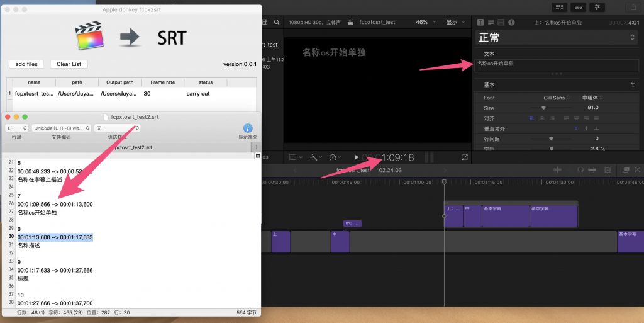This screenshot has width=644, height=323.
Task: Select the first connected title clip at playhead
Action: point(453,216)
